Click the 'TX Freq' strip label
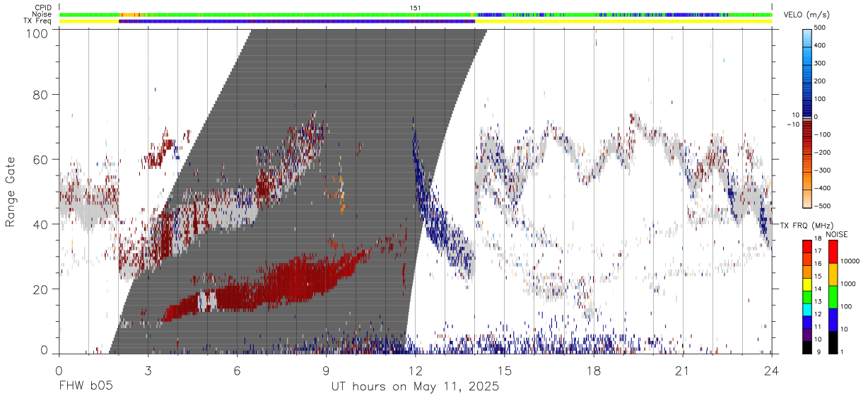Viewport: 868px width, 401px height. click(39, 21)
